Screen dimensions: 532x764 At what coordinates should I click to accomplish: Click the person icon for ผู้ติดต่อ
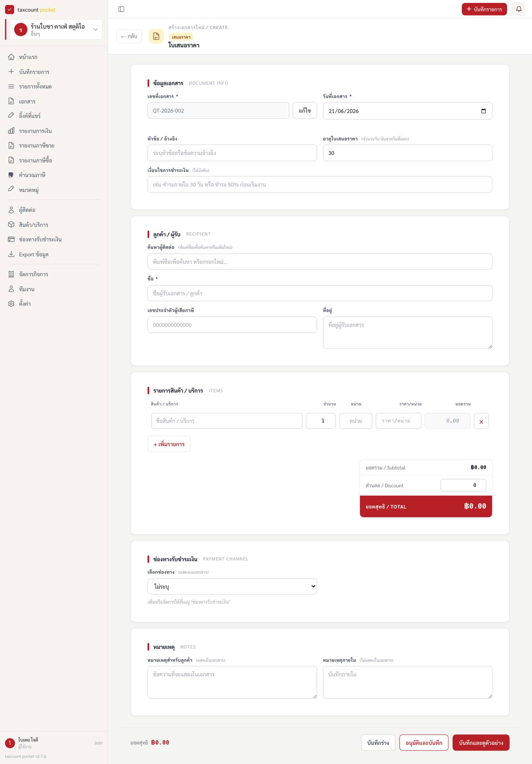tap(11, 210)
